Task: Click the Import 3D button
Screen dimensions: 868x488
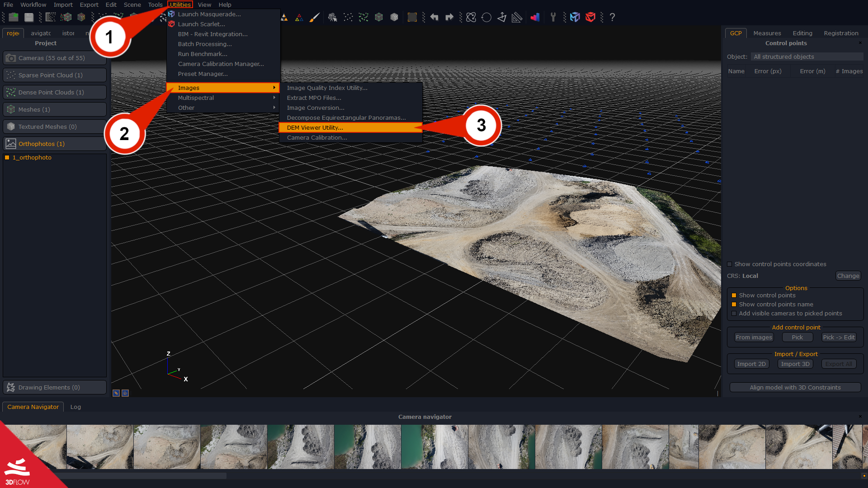Action: (795, 364)
